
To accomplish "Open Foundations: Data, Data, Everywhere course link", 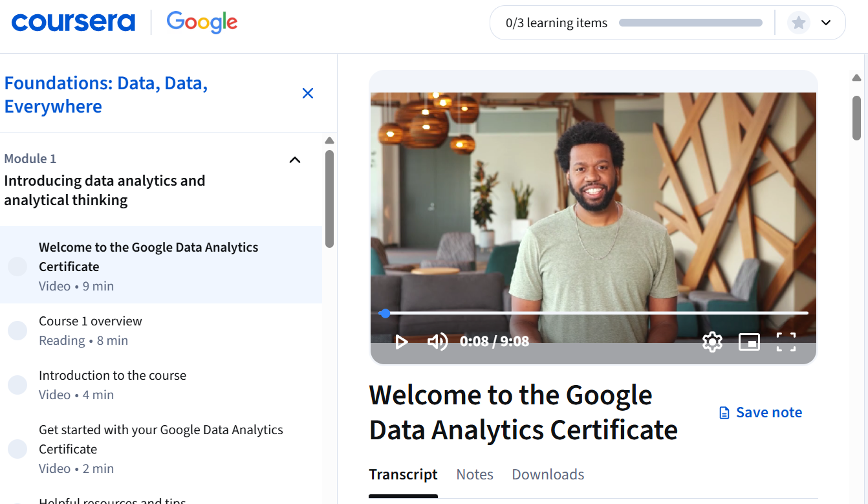I will tap(106, 94).
